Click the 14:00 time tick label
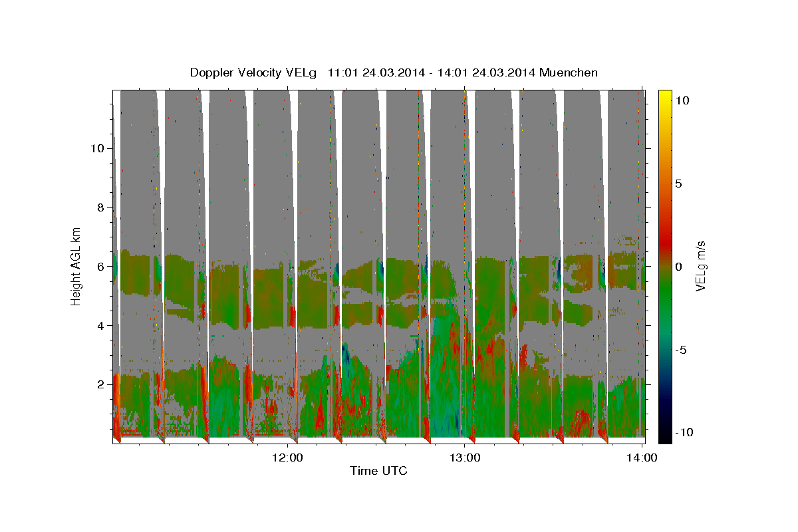 point(642,458)
